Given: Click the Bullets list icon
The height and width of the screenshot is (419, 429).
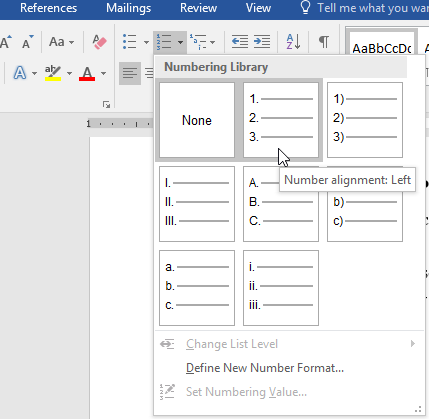Looking at the screenshot, I should (130, 42).
